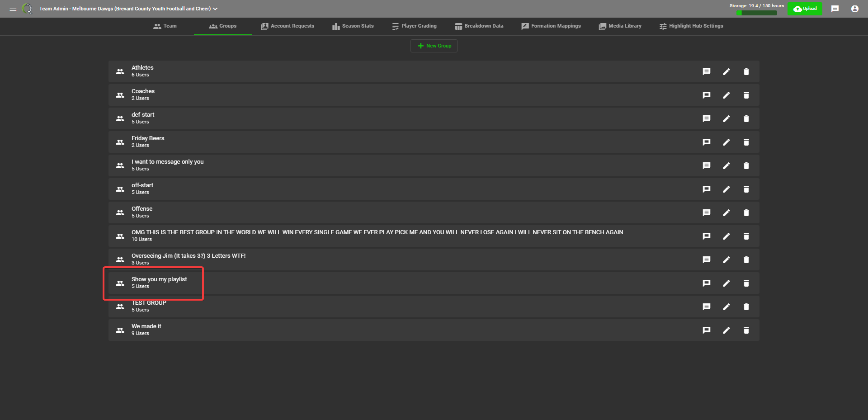Message the 'I want to message only you' group
Screen dimensions: 868x420
click(707, 165)
